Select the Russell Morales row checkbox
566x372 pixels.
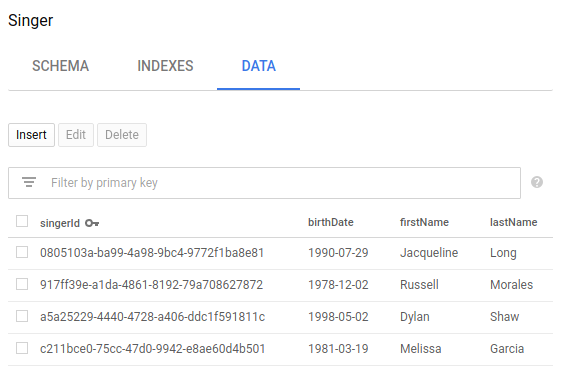click(22, 284)
